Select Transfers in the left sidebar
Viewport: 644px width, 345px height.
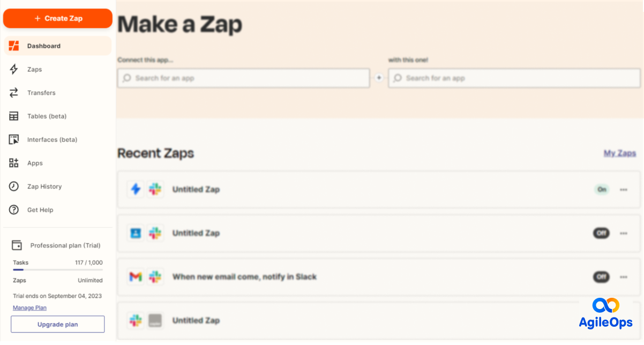41,92
